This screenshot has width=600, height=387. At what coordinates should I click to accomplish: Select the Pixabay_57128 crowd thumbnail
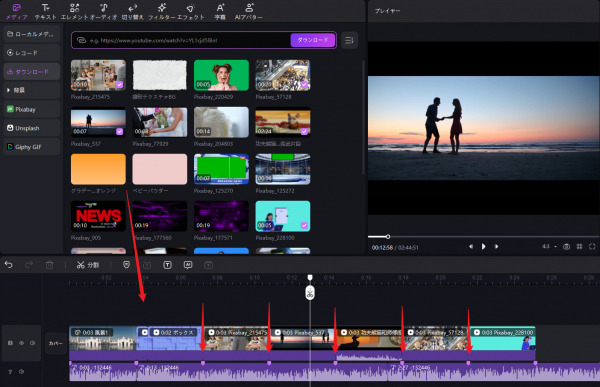coord(283,75)
